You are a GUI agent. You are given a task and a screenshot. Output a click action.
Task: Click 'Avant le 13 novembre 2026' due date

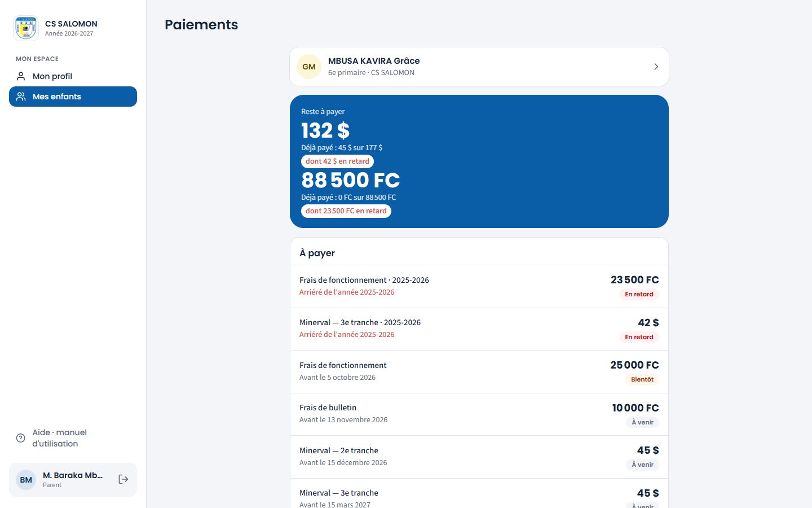(343, 420)
